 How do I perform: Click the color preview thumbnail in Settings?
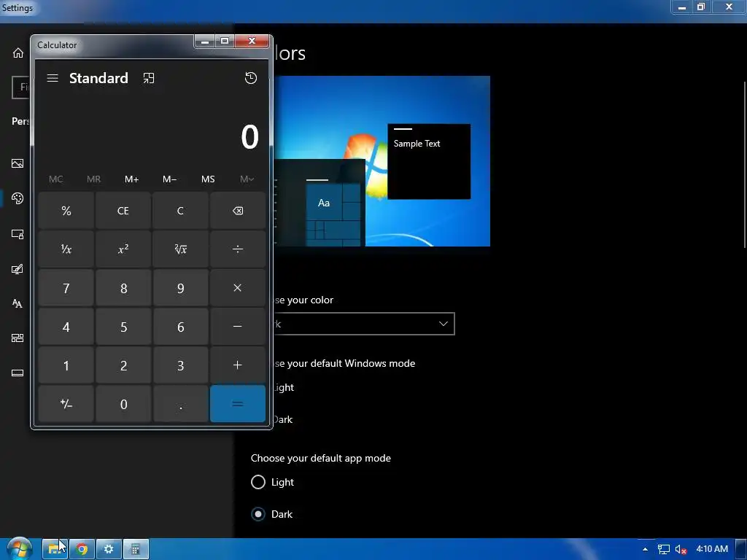pyautogui.click(x=382, y=161)
